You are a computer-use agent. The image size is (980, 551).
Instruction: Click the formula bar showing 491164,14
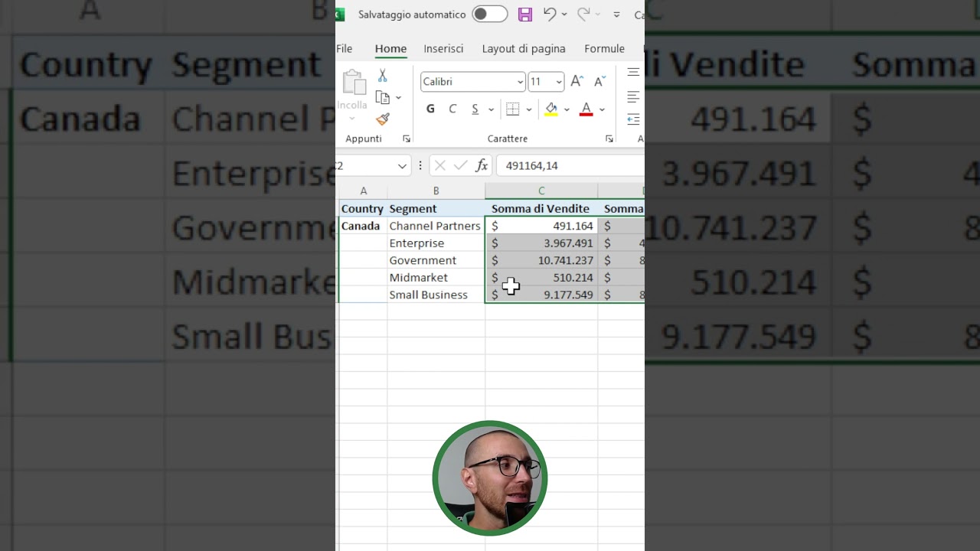tap(570, 165)
